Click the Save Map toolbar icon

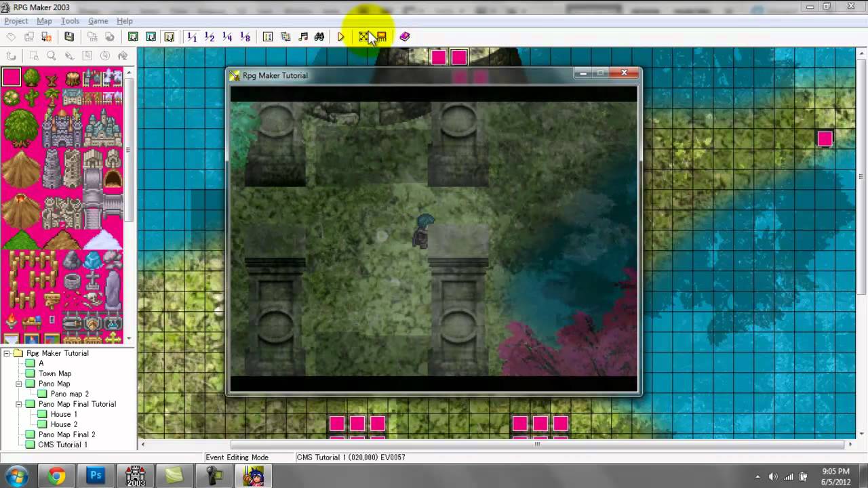click(92, 37)
